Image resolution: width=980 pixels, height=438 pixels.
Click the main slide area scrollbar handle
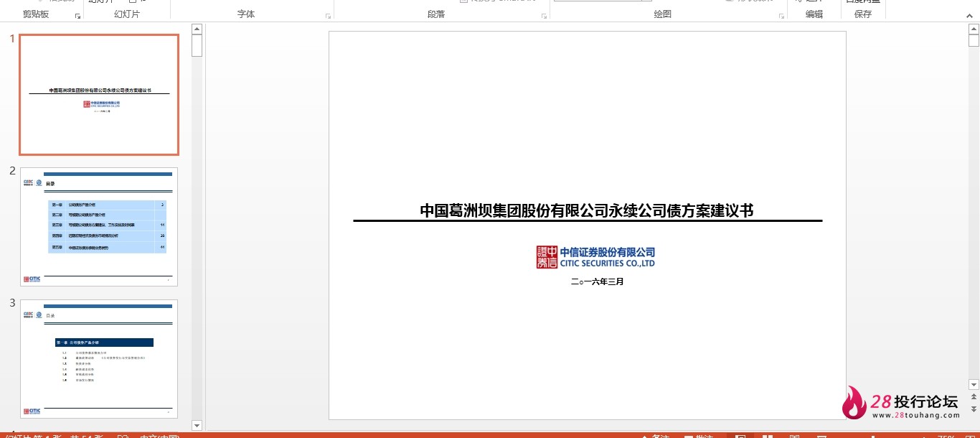coord(974,41)
